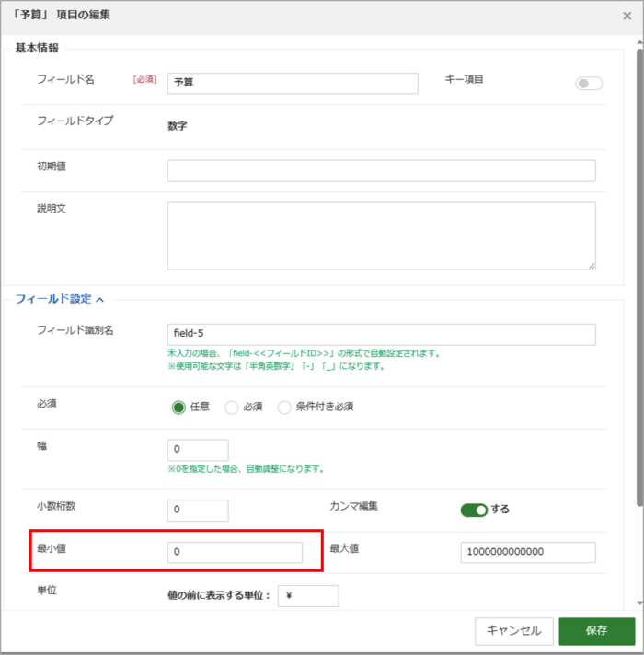Toggle the キー項目 switch on
Viewport: 644px width, 655px height.
[x=589, y=84]
